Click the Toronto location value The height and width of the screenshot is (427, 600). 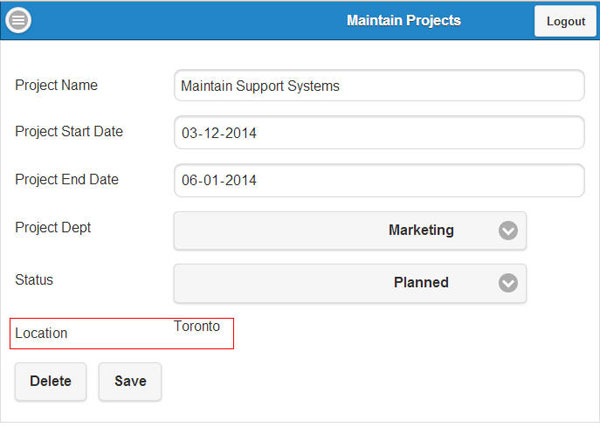coord(197,327)
